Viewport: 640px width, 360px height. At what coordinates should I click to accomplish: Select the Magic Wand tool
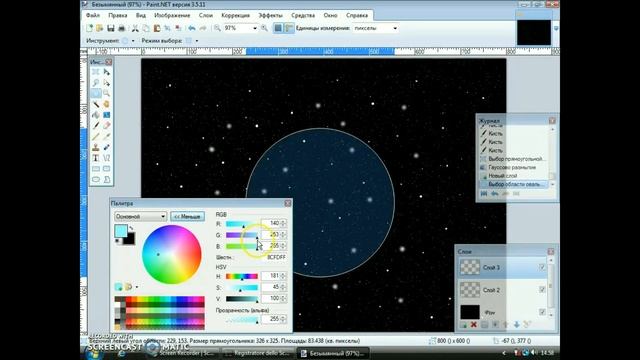[96, 104]
